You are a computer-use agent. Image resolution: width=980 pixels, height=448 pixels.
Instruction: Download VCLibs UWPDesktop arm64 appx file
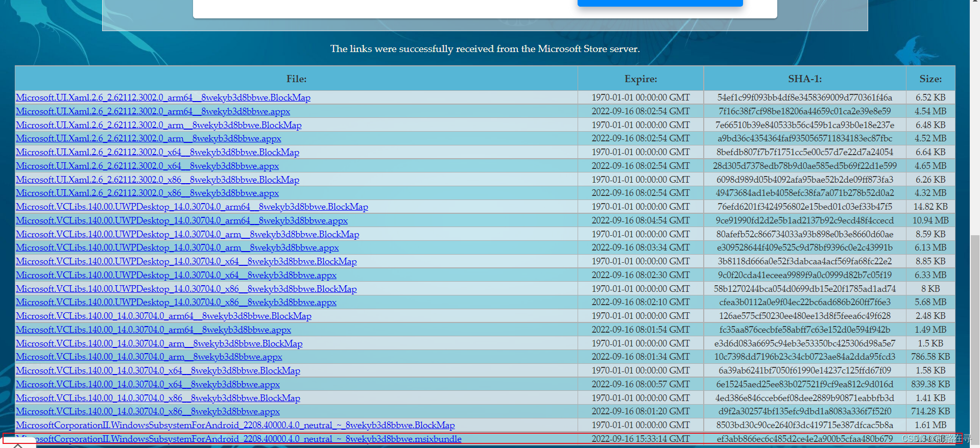tap(181, 220)
